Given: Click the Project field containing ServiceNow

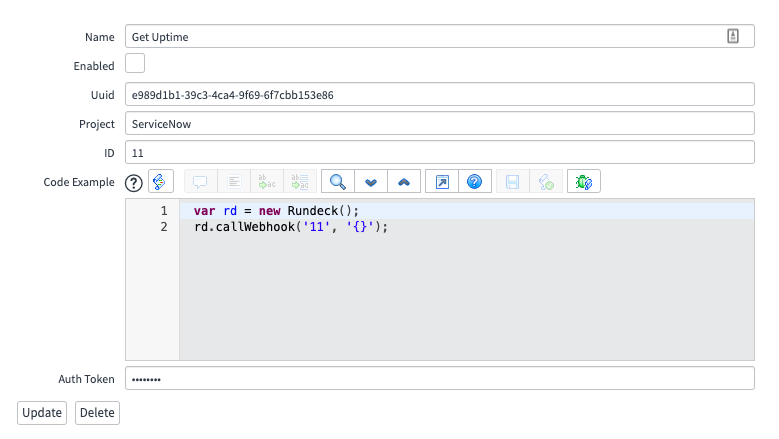Looking at the screenshot, I should coord(440,123).
